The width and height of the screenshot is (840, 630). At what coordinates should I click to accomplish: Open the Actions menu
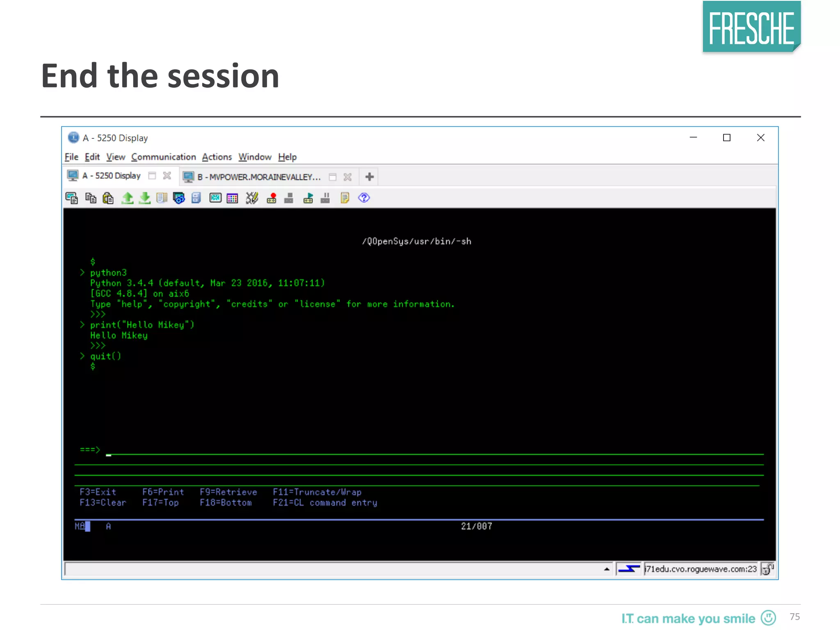click(x=217, y=157)
